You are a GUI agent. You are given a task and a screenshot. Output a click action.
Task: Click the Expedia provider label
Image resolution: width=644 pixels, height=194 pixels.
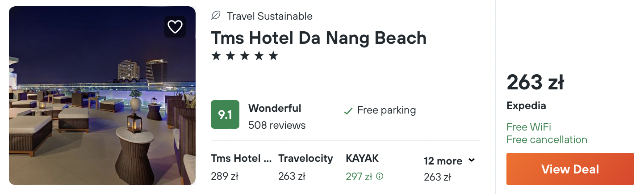pyautogui.click(x=526, y=106)
